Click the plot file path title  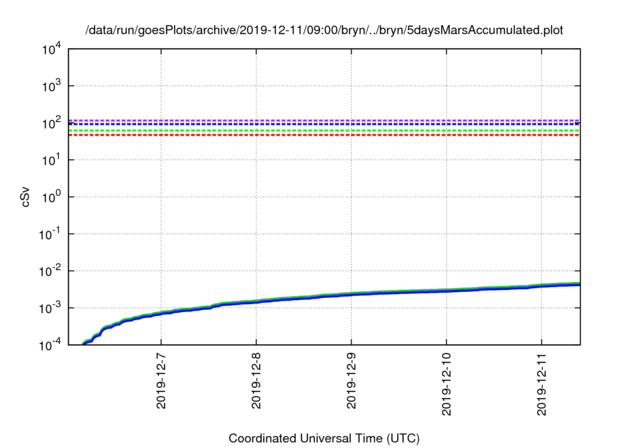pos(324,30)
